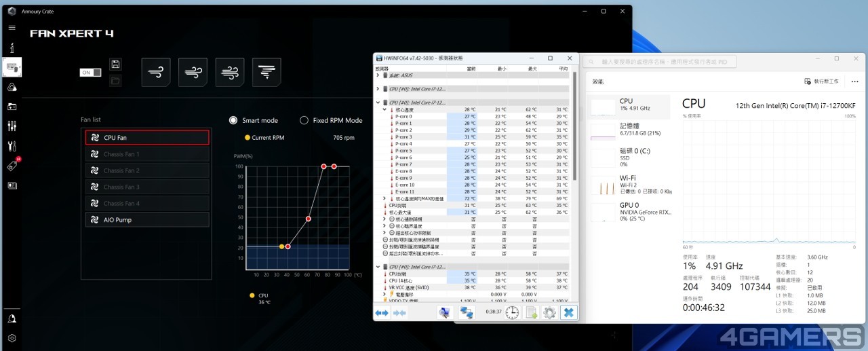Open Armoury Crate settings gear

[x=12, y=338]
